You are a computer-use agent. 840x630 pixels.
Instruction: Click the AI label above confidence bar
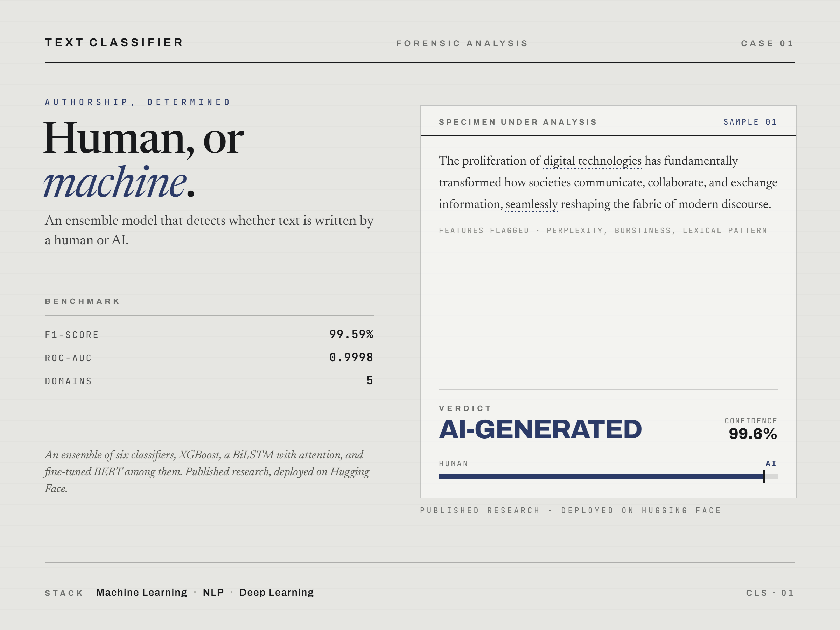[x=771, y=464]
